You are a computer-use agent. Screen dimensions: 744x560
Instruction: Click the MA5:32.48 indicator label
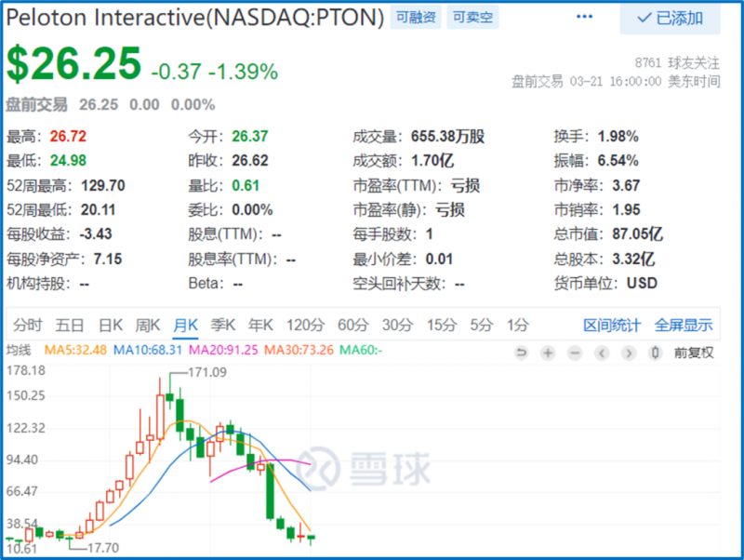point(75,351)
